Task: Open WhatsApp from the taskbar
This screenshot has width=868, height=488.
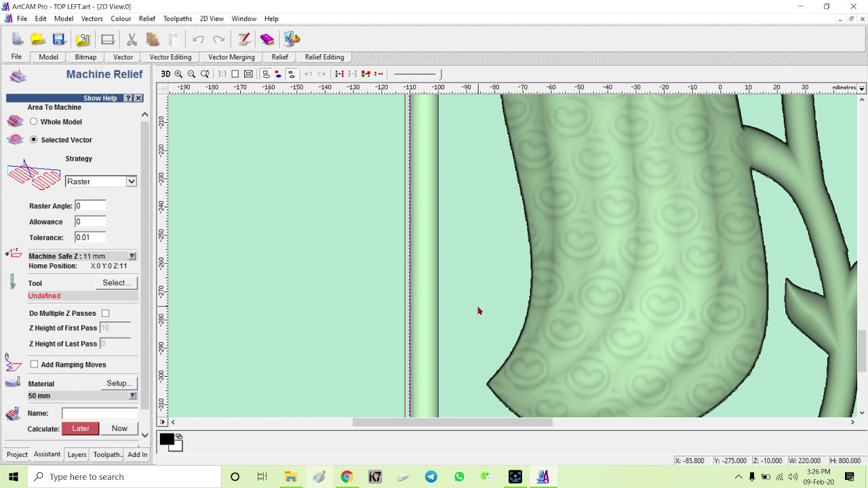Action: coord(459,476)
